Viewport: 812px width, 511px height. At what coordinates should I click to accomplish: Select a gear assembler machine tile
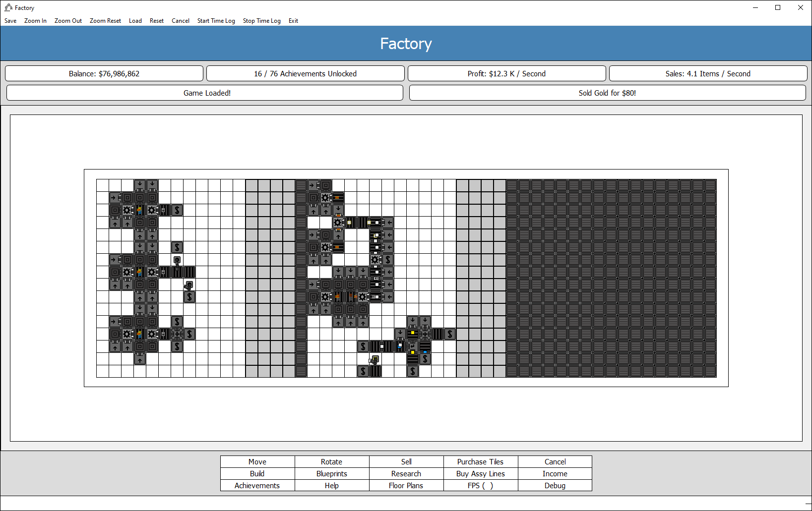[x=127, y=210]
